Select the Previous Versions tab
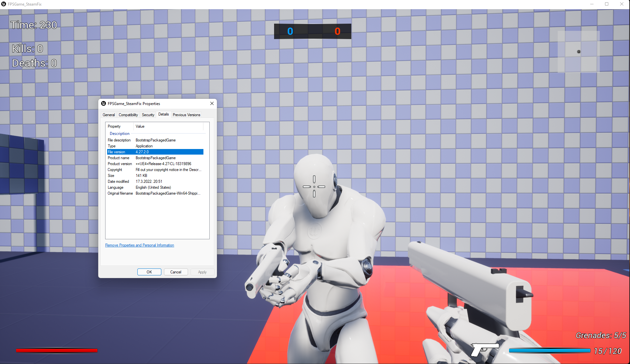Viewport: 630px width, 364px height. [x=186, y=115]
